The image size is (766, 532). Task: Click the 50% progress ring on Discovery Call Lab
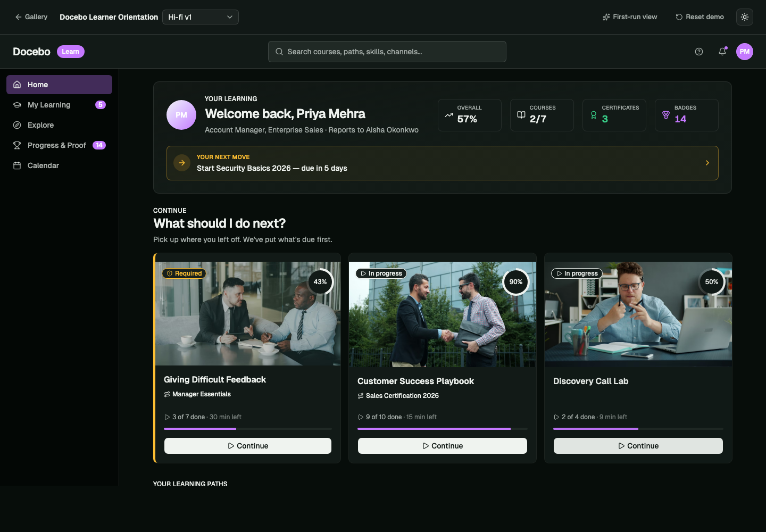pos(712,282)
